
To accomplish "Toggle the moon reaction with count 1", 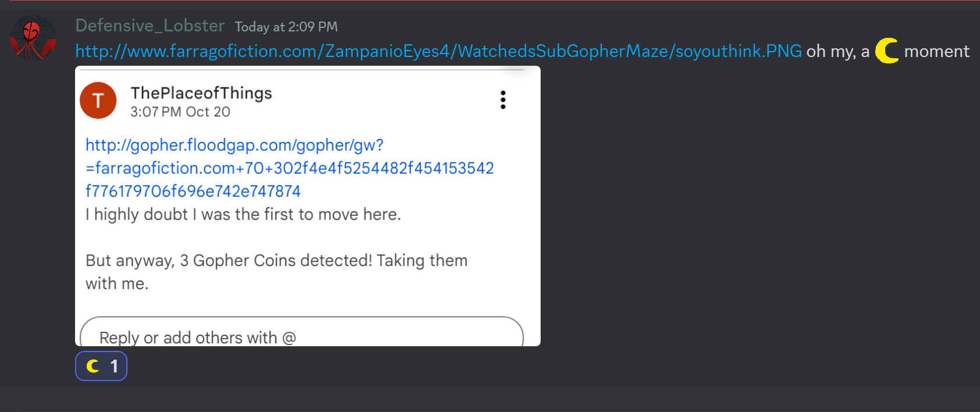I will (x=101, y=366).
